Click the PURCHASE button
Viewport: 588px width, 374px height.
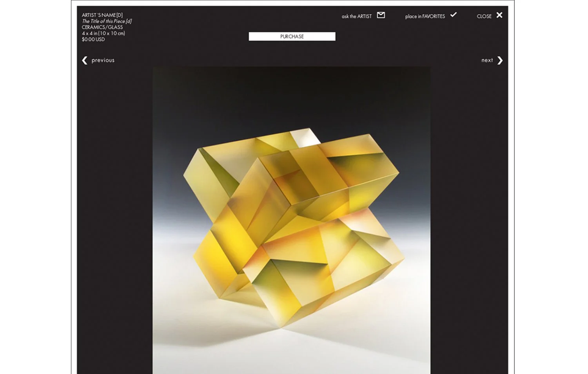pos(292,36)
